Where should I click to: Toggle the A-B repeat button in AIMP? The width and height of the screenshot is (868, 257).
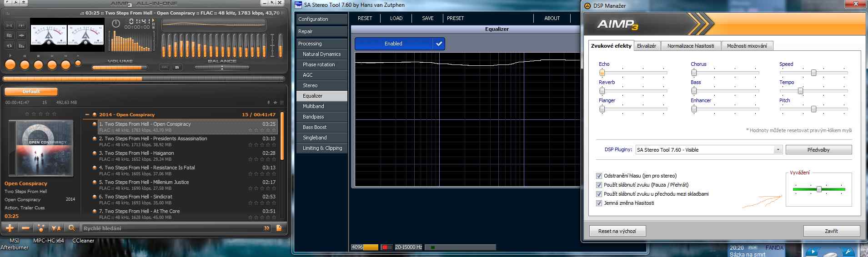point(9,25)
